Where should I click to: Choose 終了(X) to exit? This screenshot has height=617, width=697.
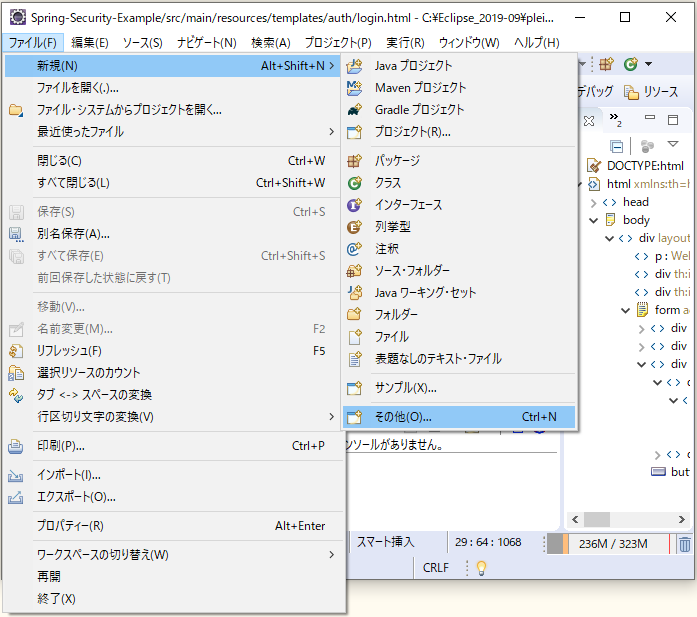[173, 598]
